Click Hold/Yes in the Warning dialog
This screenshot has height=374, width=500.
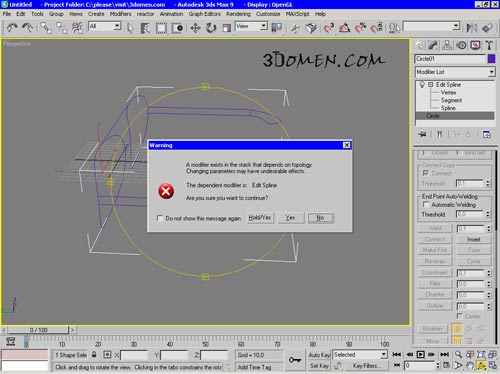point(260,218)
